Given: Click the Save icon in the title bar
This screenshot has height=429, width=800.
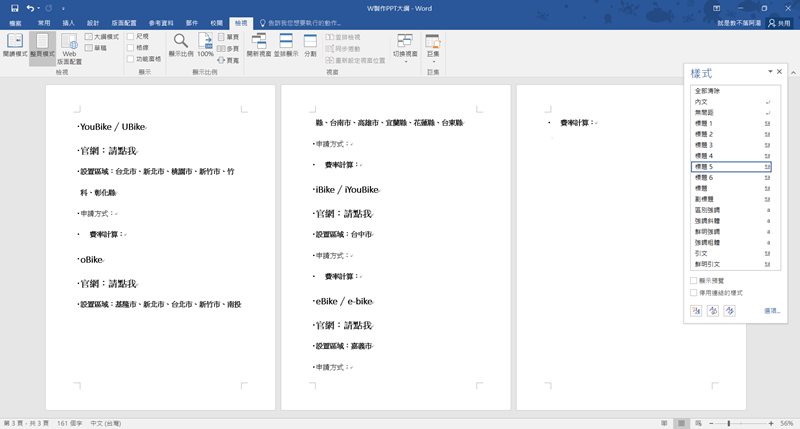Looking at the screenshot, I should click(x=14, y=8).
